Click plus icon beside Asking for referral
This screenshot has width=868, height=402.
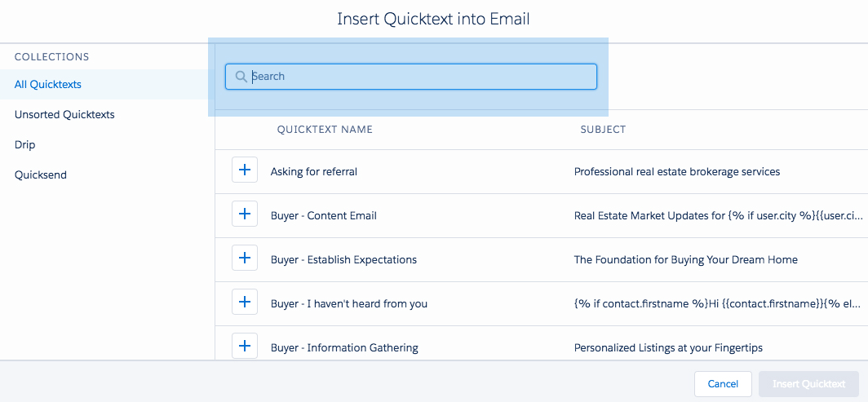coord(245,171)
